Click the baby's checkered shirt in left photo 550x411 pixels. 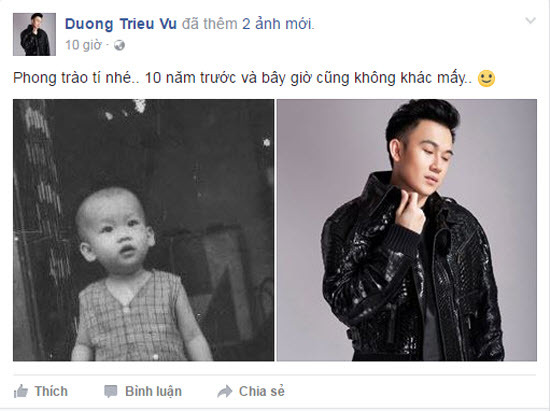132,316
